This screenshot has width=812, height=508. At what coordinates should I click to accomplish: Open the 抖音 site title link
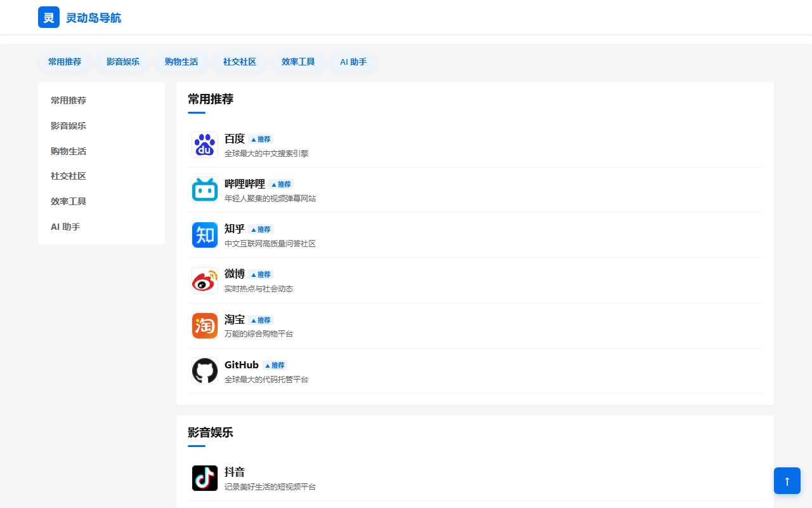coord(235,472)
